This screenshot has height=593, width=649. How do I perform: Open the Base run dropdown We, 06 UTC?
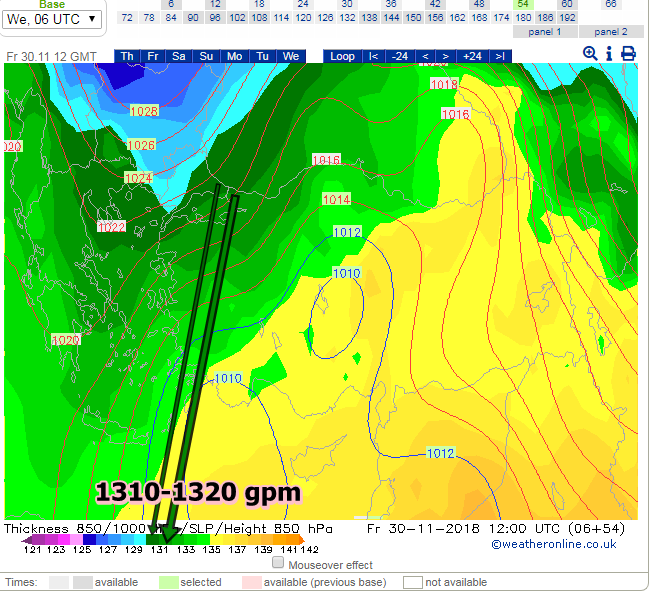(52, 19)
